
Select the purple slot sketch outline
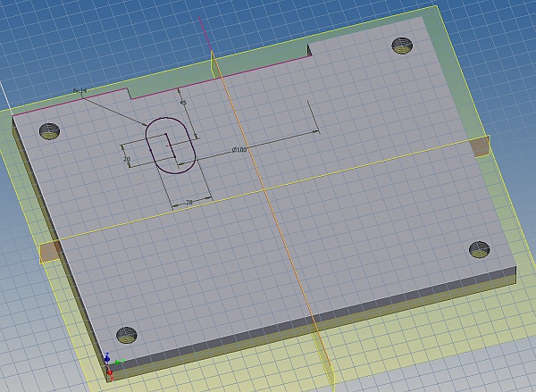coord(171,146)
